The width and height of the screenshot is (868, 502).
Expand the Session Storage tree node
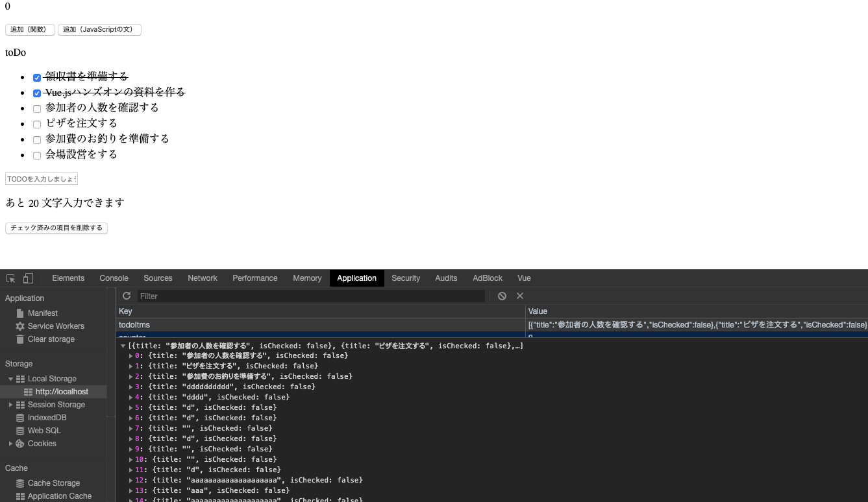10,405
